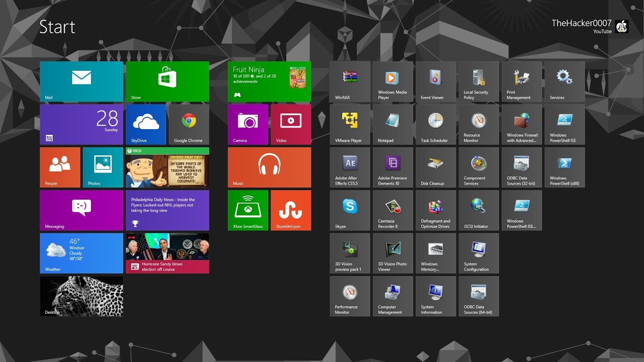Launch Xbox SmartGlass tile
Viewport: 644px width, 362px height.
coord(248,210)
